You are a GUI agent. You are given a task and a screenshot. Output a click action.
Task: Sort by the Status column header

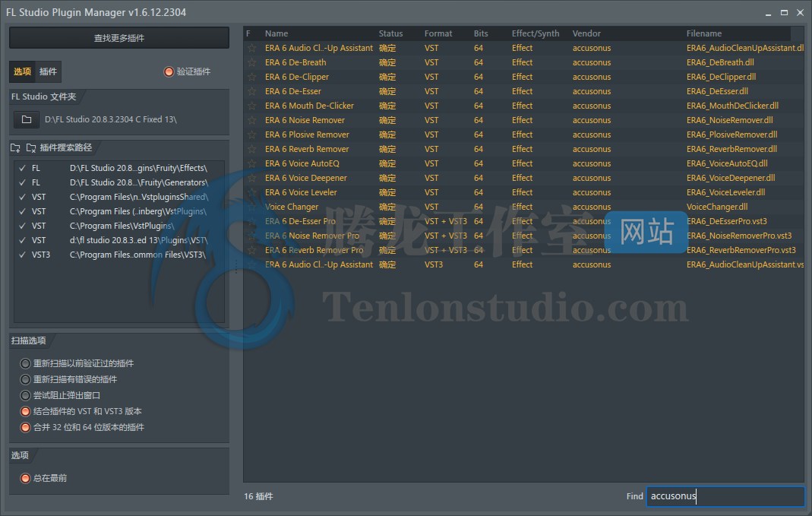tap(390, 33)
